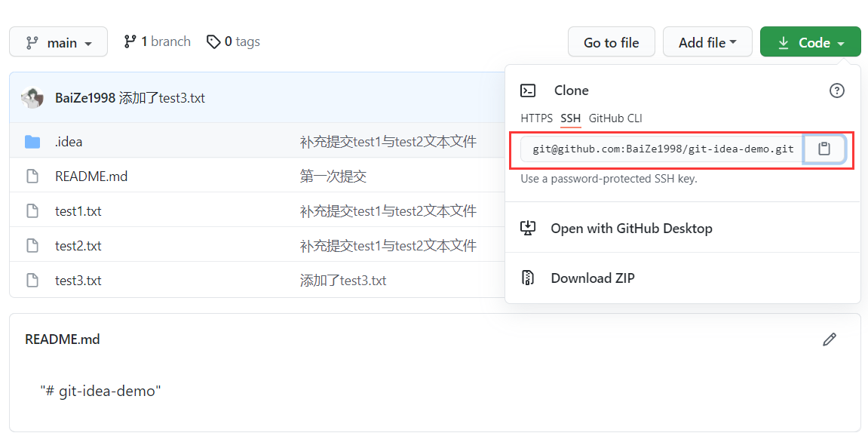The image size is (868, 436).
Task: Expand the Add file dropdown
Action: [x=707, y=41]
